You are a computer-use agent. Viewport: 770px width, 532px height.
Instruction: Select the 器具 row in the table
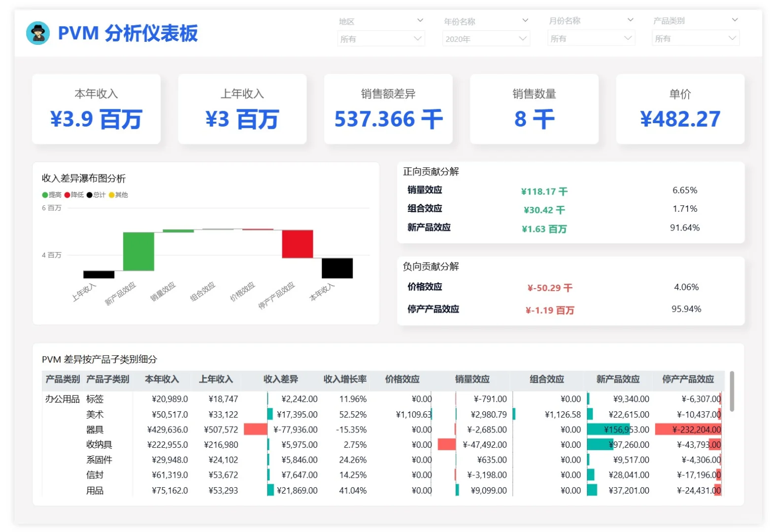[99, 429]
